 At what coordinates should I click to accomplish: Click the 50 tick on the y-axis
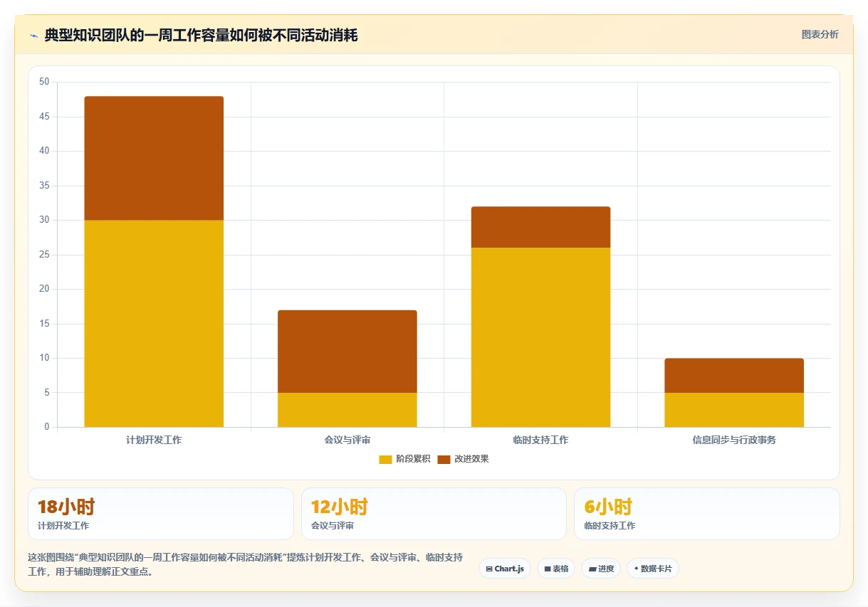(x=44, y=82)
